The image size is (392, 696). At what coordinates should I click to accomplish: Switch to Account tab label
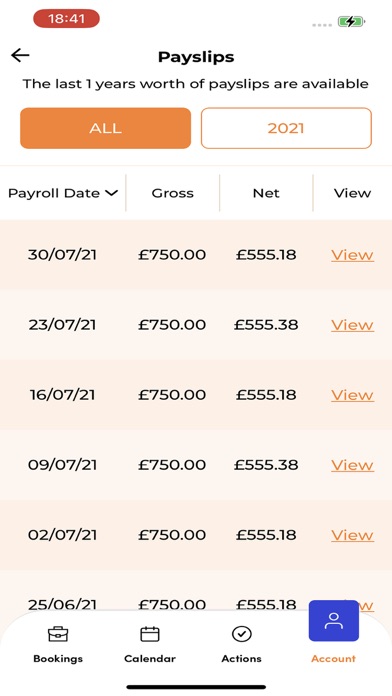point(333,658)
